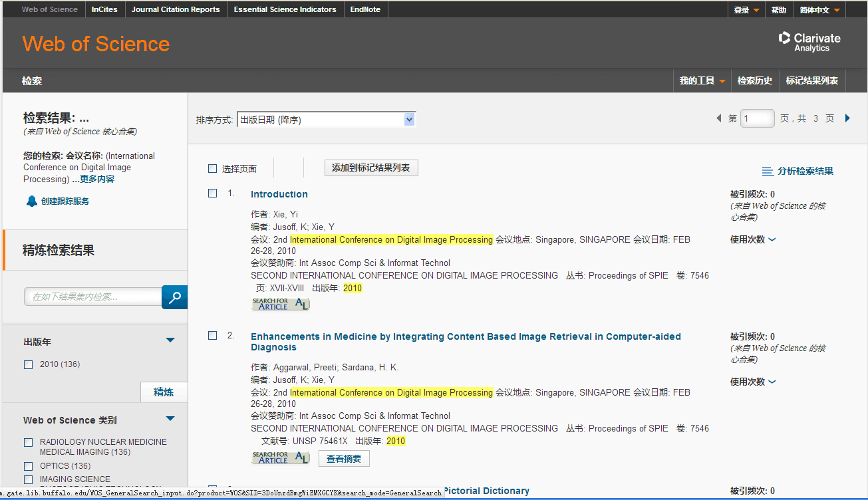The height and width of the screenshot is (500, 868).
Task: Click the 分析检索结果 list icon
Action: 768,171
